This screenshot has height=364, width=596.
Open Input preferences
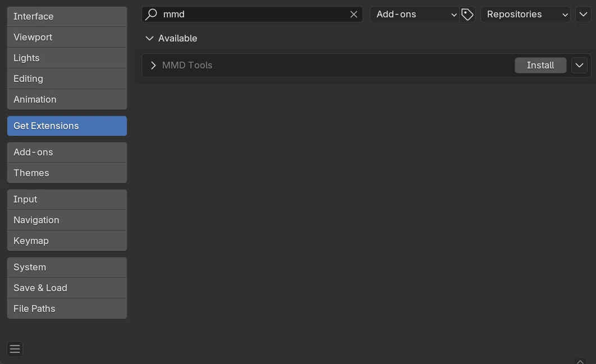[67, 199]
